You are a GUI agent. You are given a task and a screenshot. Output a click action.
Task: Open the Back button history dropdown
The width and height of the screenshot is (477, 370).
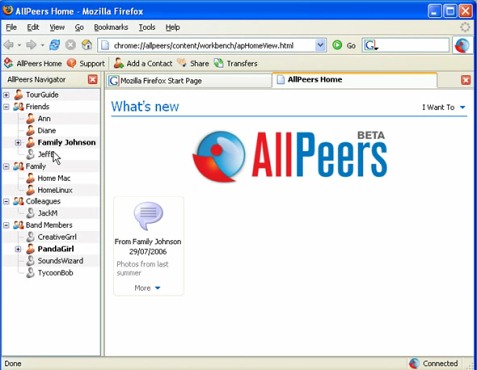19,45
